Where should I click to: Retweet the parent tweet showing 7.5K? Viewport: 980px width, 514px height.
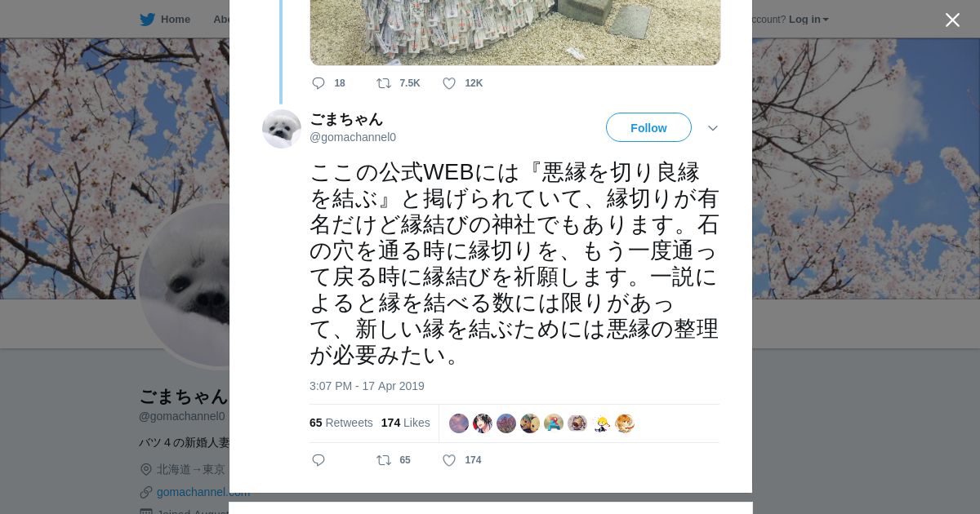click(x=383, y=83)
